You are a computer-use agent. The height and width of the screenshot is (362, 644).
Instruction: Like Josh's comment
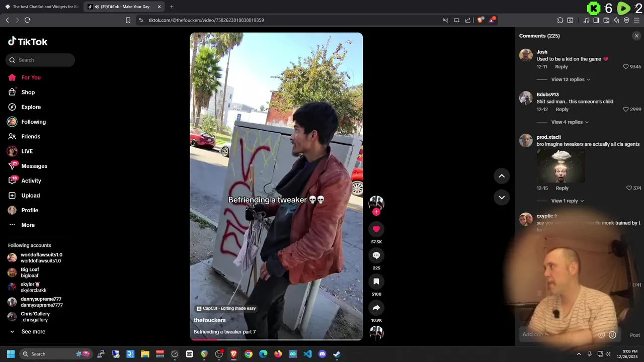point(626,66)
